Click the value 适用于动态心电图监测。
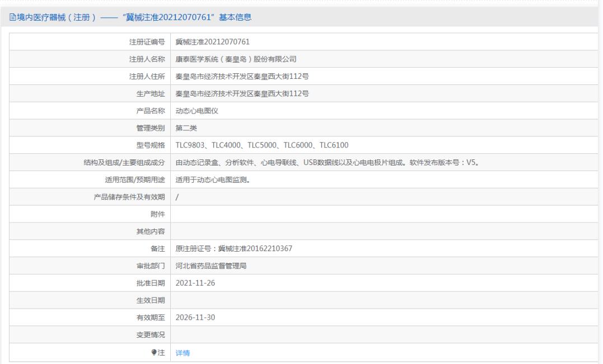 pos(213,179)
